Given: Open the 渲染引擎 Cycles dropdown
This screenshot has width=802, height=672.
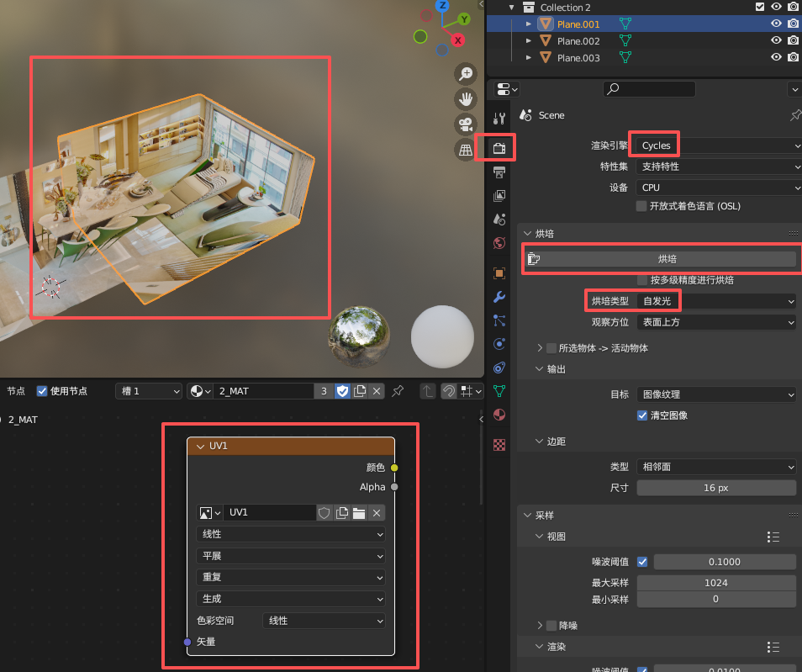Looking at the screenshot, I should click(717, 146).
